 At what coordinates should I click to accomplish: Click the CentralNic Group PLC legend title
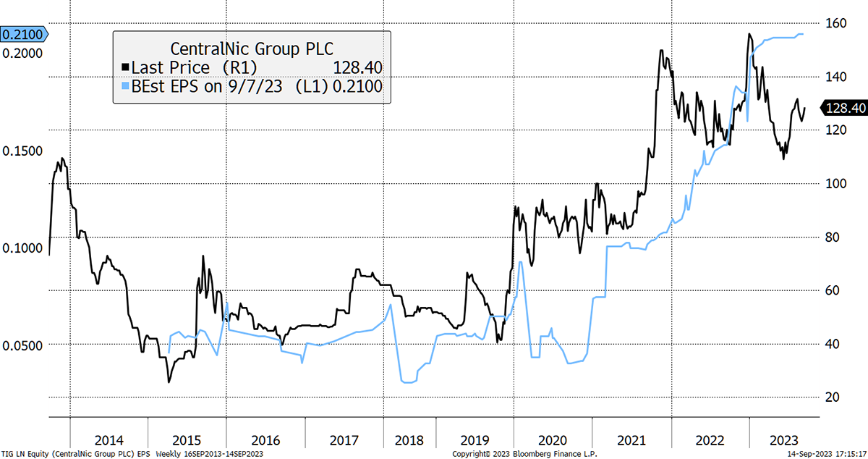(251, 49)
